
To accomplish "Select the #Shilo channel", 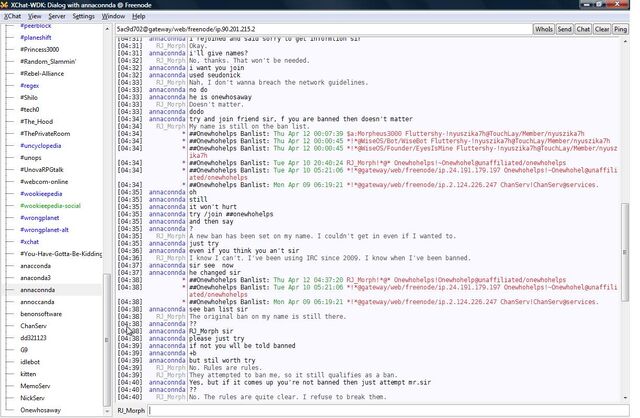I will tap(29, 98).
